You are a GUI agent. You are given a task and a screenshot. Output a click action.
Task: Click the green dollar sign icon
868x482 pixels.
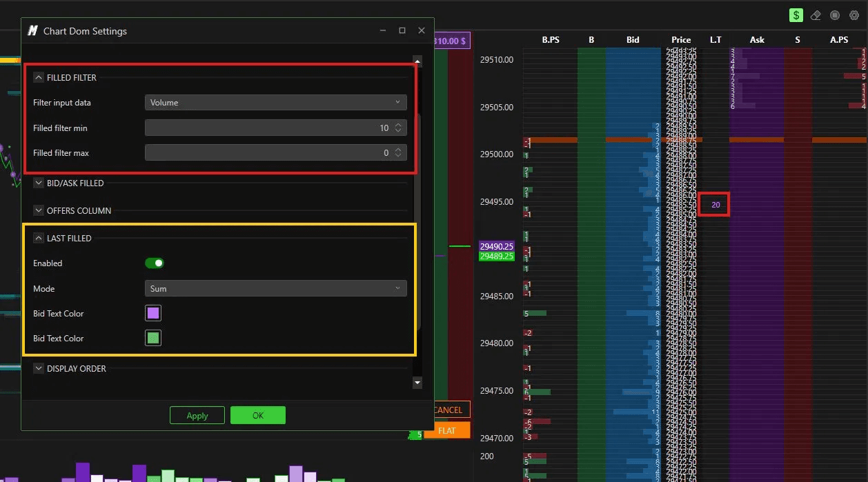796,15
